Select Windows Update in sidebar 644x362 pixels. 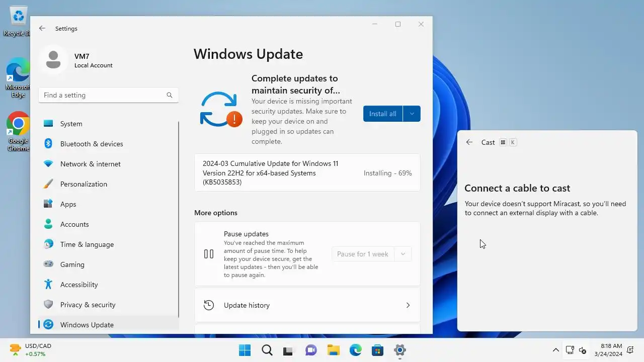coord(108,325)
